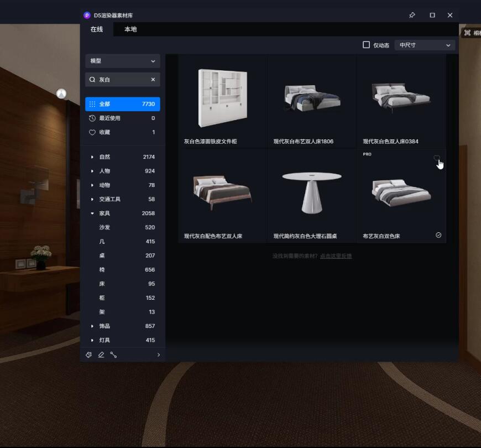Expand the 灯具 category

92,340
